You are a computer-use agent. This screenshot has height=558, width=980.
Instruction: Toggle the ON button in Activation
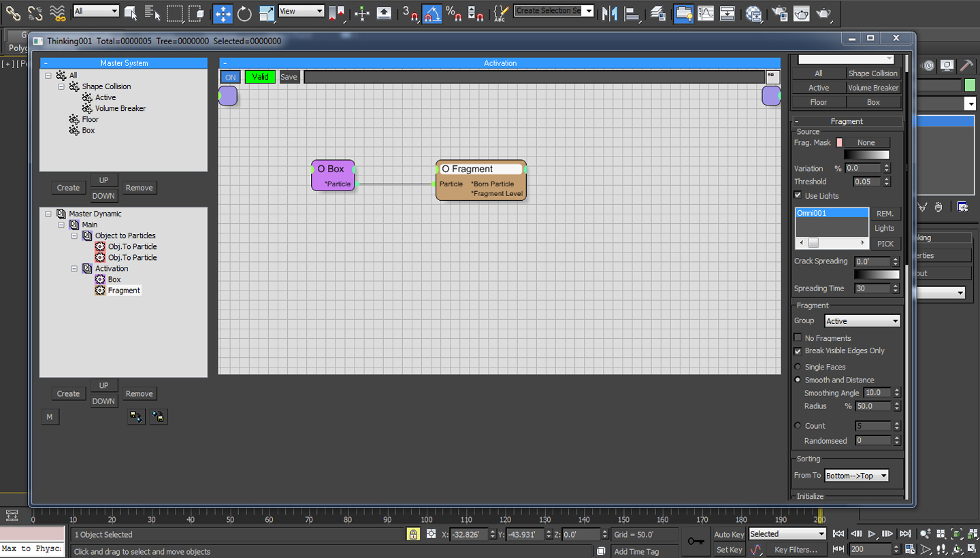(x=231, y=77)
